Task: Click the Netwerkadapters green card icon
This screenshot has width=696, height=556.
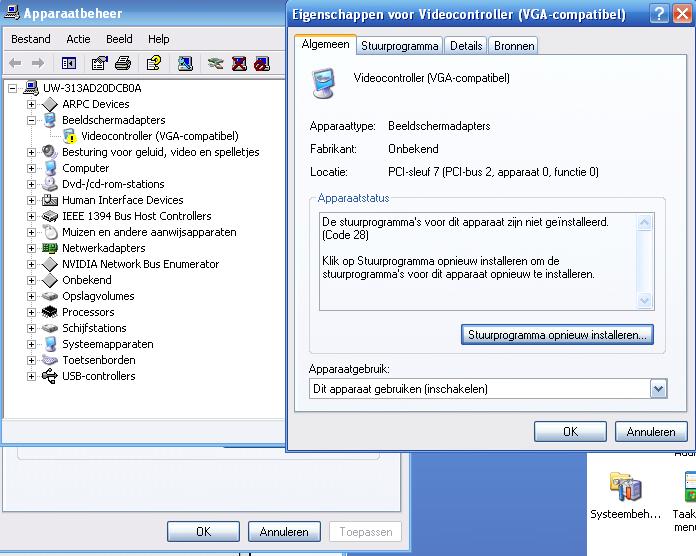Action: [x=50, y=248]
